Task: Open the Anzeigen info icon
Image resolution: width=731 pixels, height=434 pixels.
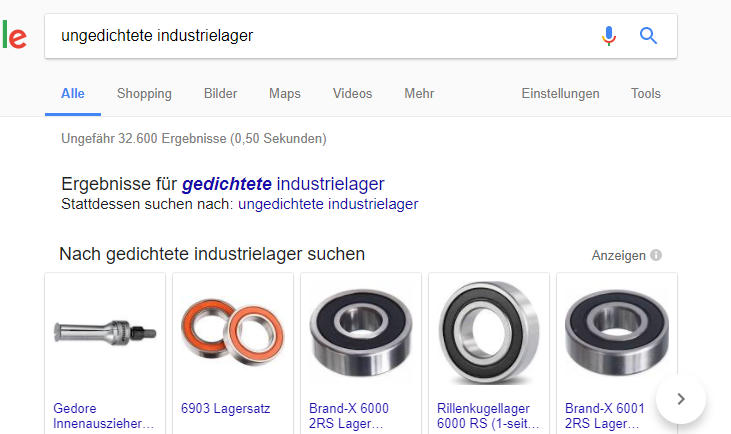Action: [656, 255]
